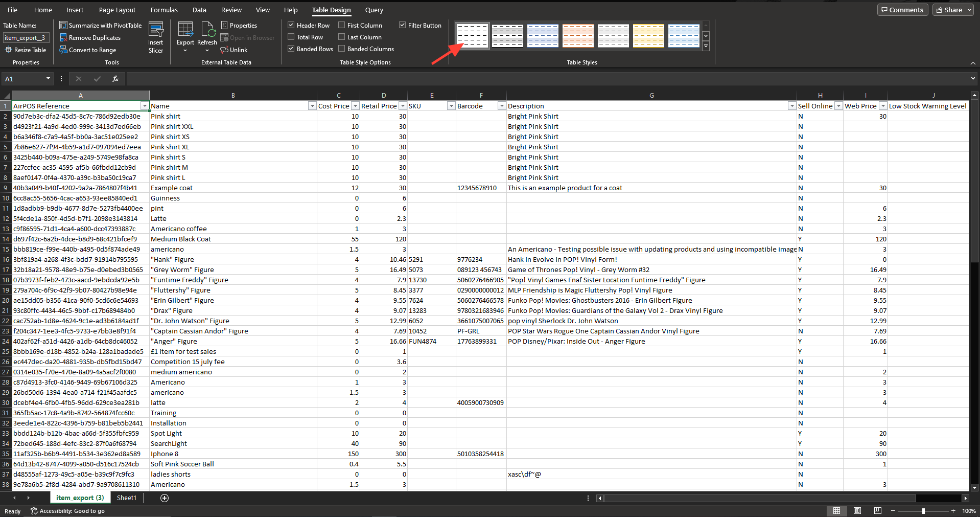
Task: Zoom in with plus button
Action: (x=953, y=511)
